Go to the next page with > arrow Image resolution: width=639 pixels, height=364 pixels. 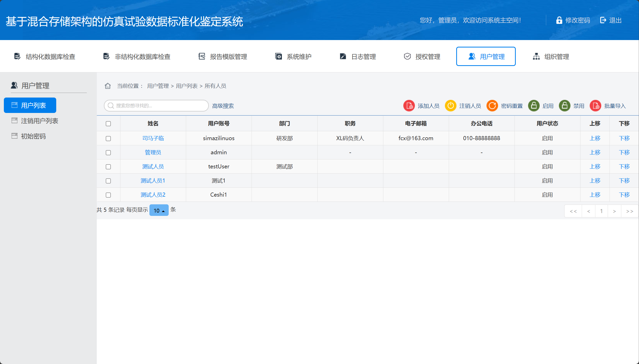pyautogui.click(x=614, y=211)
